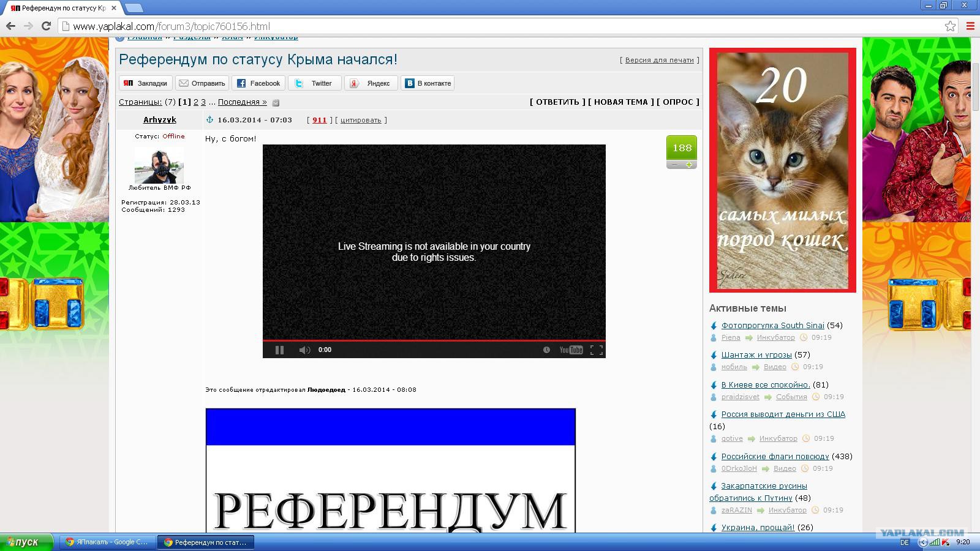
Task: Open the мобиль user link
Action: click(x=734, y=367)
